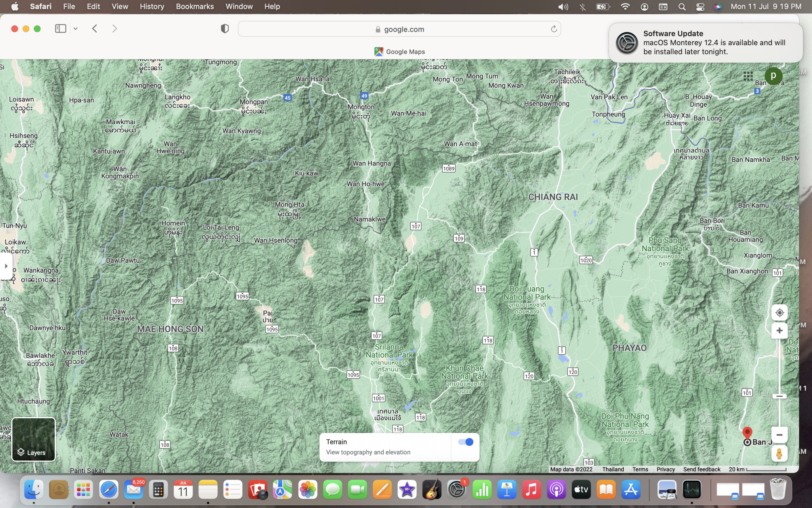Go back to the previous page
812x508 pixels.
tap(94, 29)
